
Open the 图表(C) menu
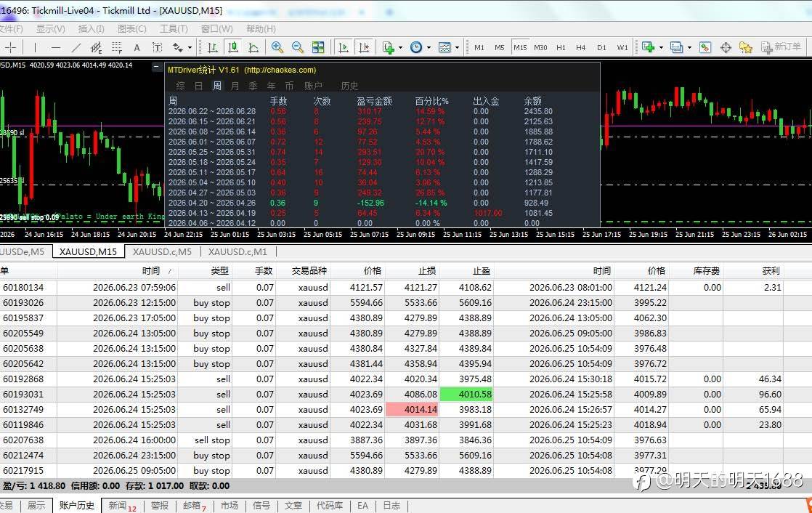coord(132,29)
